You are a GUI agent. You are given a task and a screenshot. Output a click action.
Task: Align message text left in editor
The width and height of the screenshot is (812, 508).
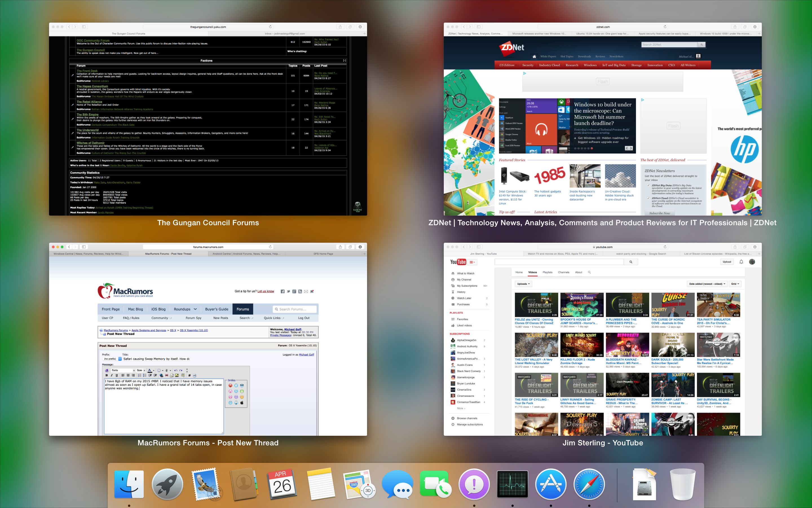[x=123, y=376]
